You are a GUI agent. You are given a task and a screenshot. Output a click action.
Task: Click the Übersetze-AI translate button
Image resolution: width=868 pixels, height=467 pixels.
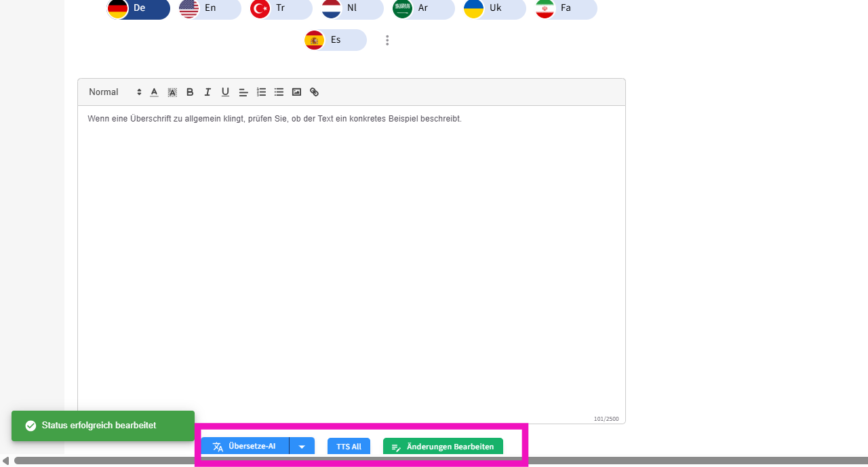[245, 447]
